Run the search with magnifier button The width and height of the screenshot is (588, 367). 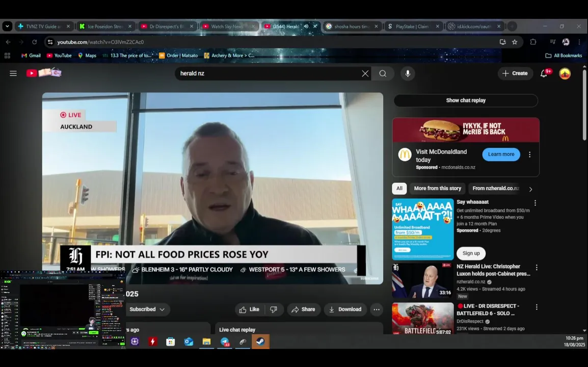point(383,73)
